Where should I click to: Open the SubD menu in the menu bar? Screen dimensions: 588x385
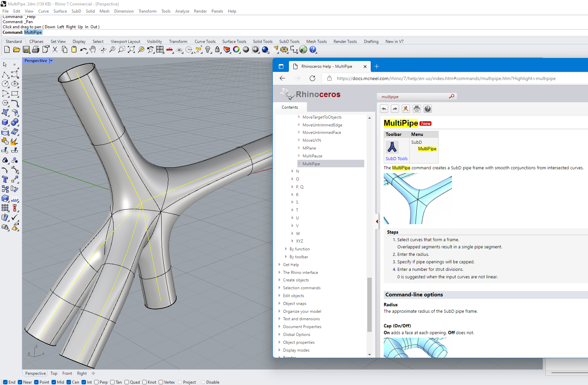tap(76, 11)
